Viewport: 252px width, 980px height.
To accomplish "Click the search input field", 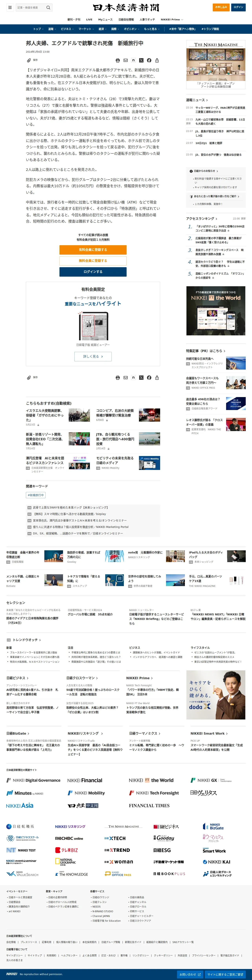I will [30, 7].
